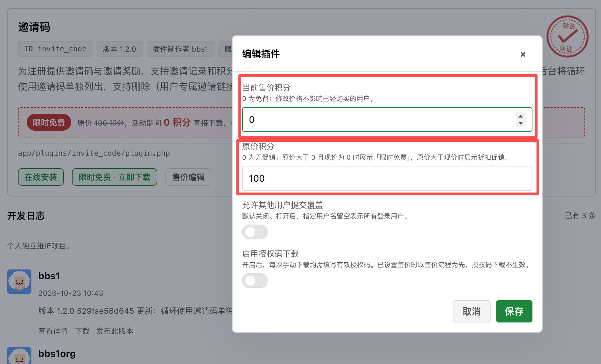The height and width of the screenshot is (364, 601).
Task: Decrease 当前售价积分 with the down arrow
Action: [521, 123]
